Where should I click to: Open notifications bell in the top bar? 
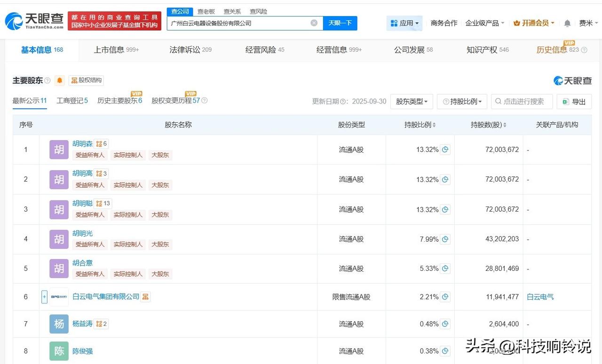(567, 23)
